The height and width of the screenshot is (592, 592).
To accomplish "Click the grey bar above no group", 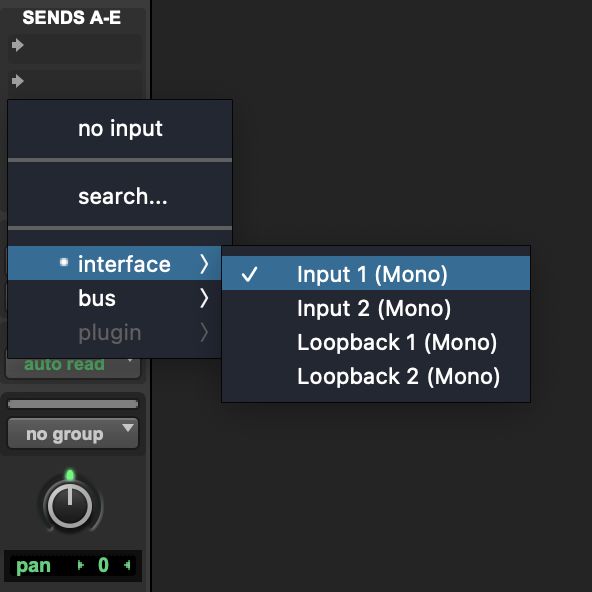I will pos(73,404).
